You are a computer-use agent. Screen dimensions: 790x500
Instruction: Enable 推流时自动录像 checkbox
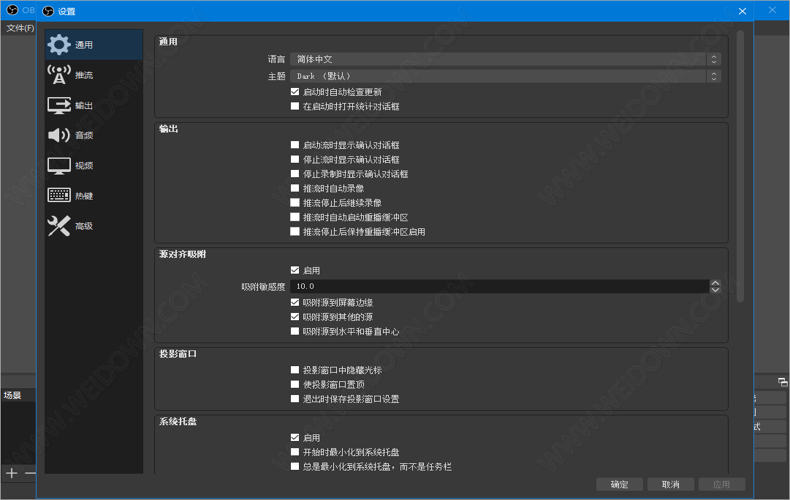[x=295, y=188]
